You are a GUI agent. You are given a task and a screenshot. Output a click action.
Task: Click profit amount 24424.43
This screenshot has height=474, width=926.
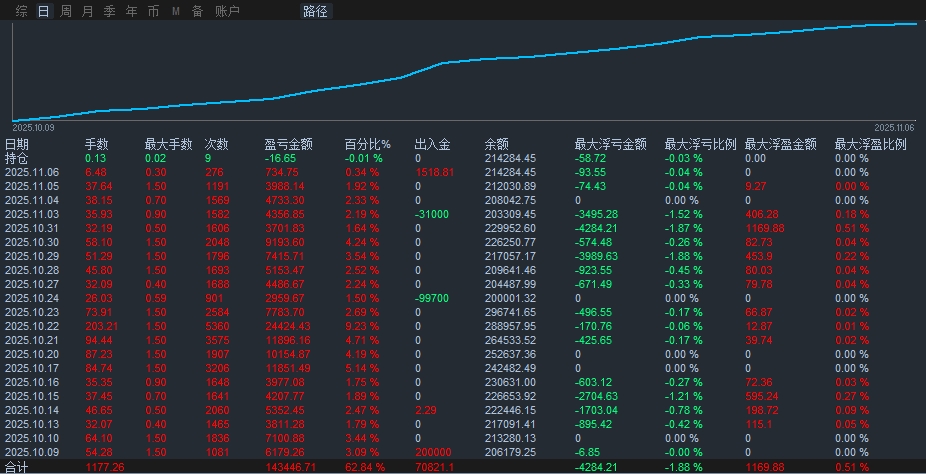(x=288, y=326)
